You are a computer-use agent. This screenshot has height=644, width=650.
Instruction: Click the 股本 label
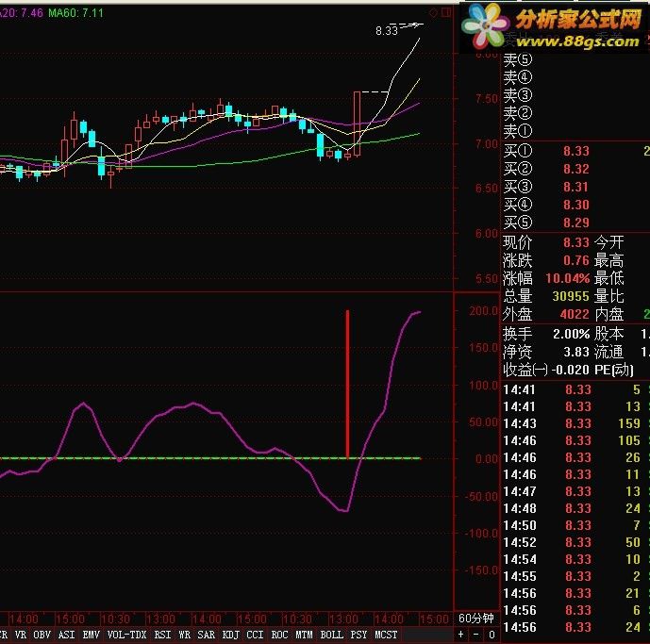(x=608, y=334)
